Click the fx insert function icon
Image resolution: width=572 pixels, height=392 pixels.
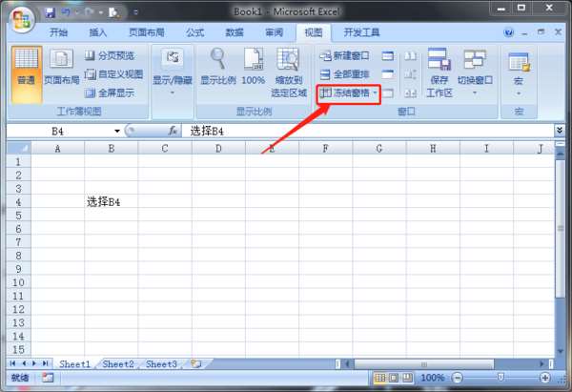pos(173,131)
